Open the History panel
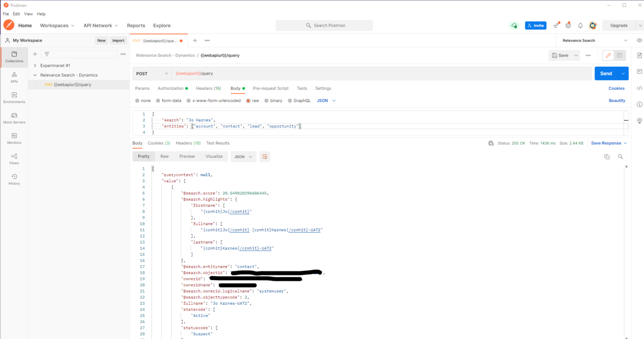Image resolution: width=644 pixels, height=339 pixels. point(14,179)
